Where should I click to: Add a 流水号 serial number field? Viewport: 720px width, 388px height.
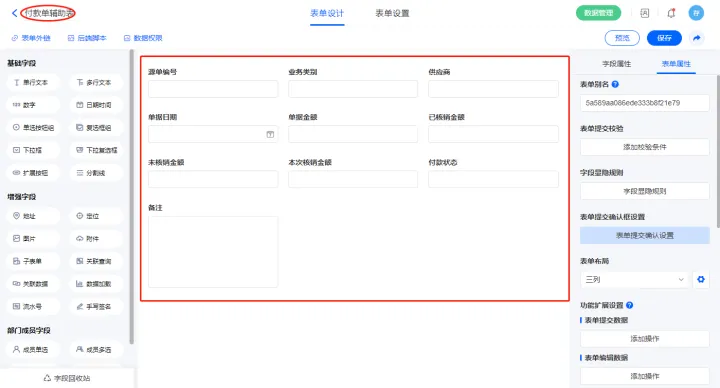[x=34, y=306]
